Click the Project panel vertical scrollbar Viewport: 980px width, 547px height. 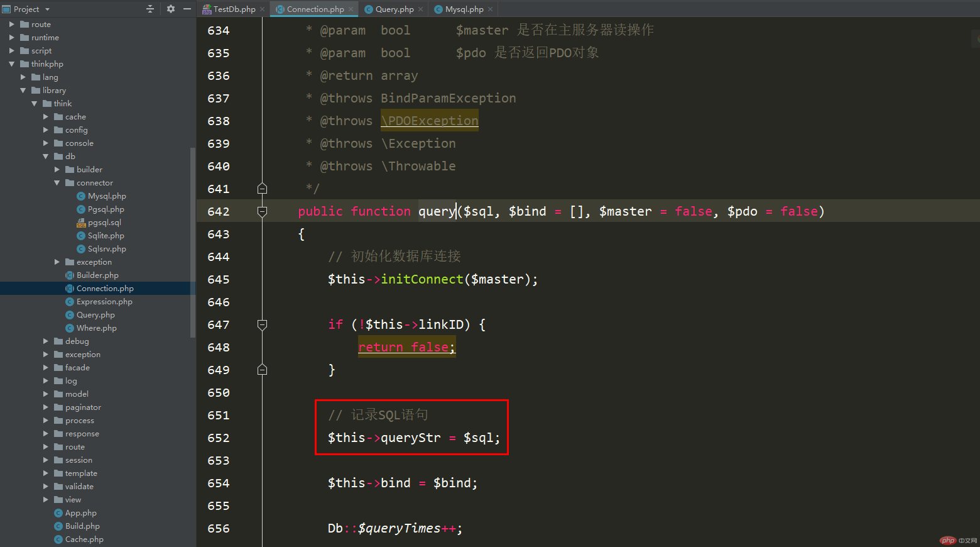[x=192, y=242]
